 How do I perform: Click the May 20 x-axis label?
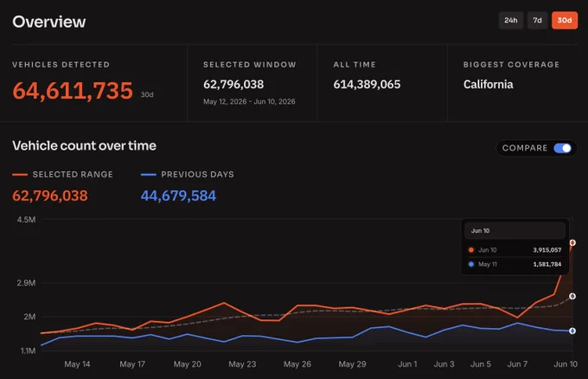pyautogui.click(x=188, y=364)
